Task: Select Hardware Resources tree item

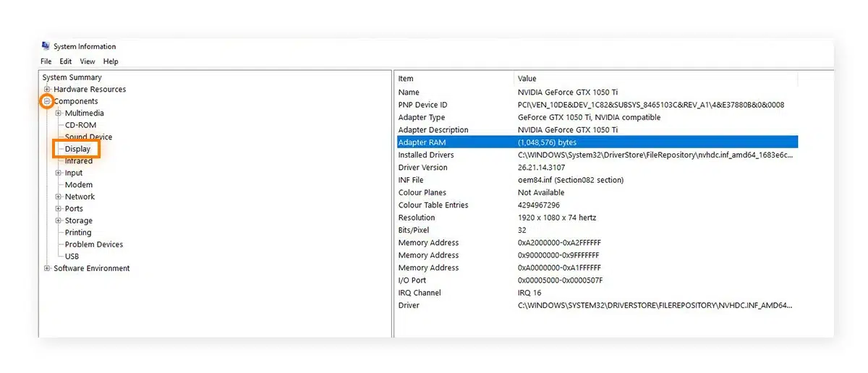Action: coord(90,90)
